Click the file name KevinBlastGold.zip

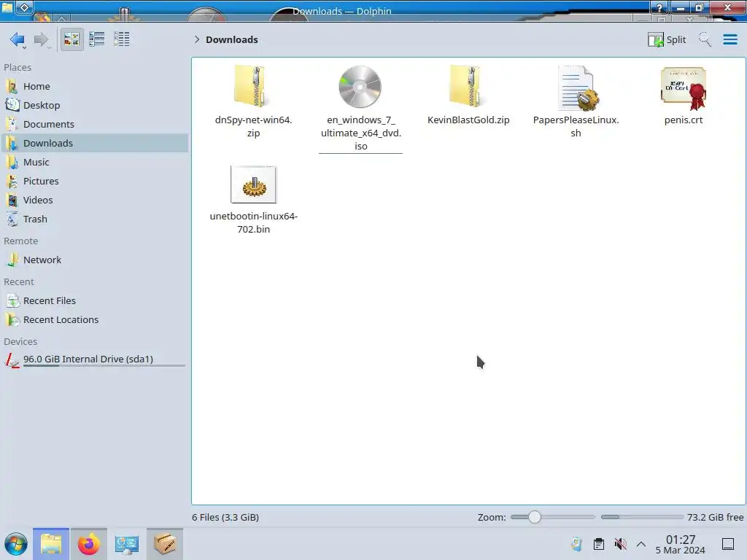(468, 120)
